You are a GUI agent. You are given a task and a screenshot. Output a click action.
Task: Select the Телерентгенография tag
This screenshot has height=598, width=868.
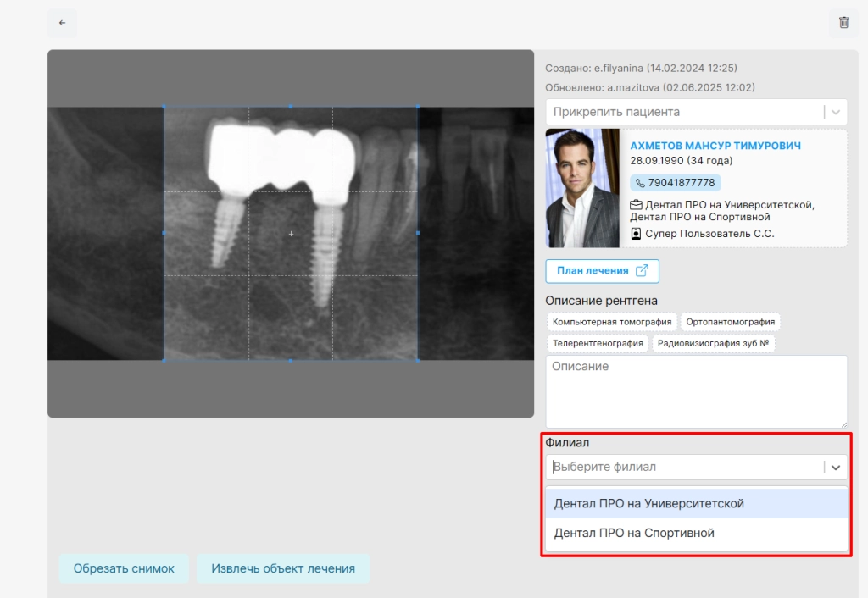pyautogui.click(x=598, y=343)
